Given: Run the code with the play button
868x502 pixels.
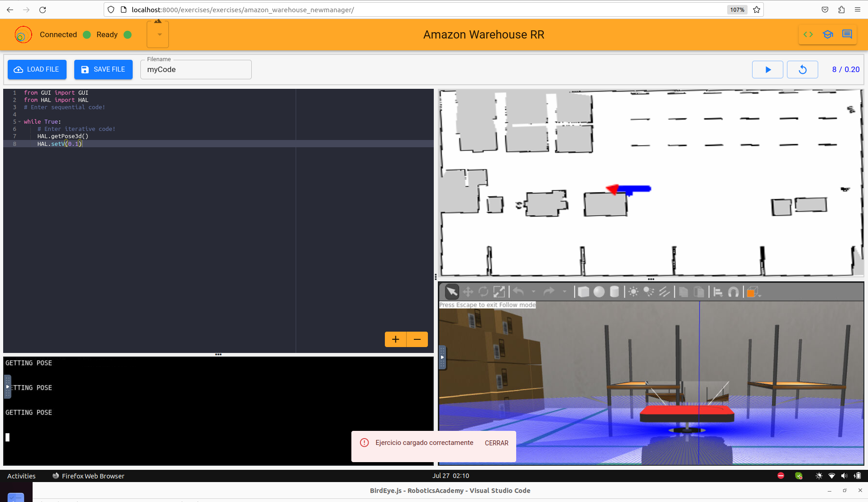Looking at the screenshot, I should 767,69.
